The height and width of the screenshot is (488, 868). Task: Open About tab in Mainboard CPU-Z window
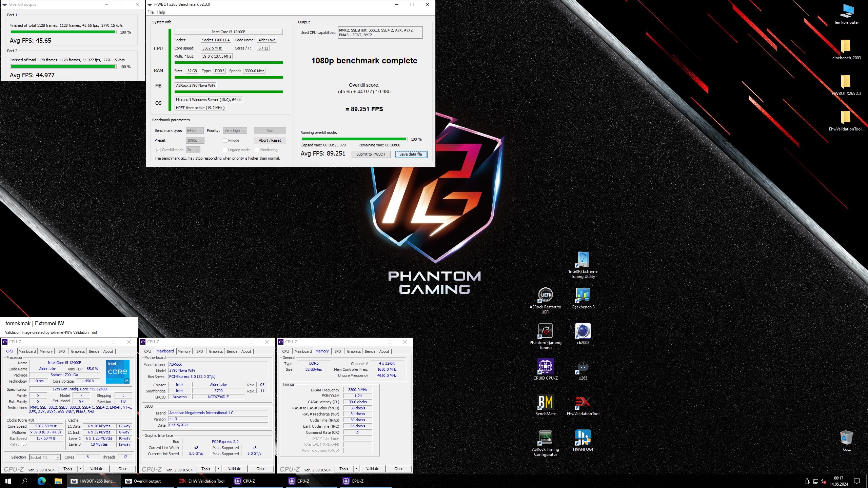pyautogui.click(x=246, y=351)
